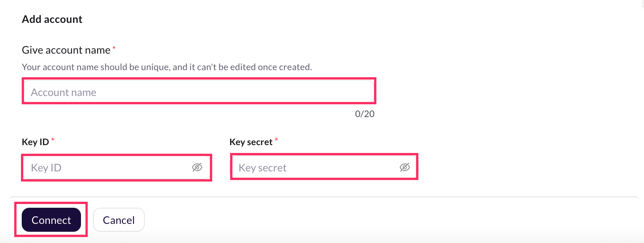Click the 0/20 character counter
This screenshot has height=243, width=644.
coord(365,114)
